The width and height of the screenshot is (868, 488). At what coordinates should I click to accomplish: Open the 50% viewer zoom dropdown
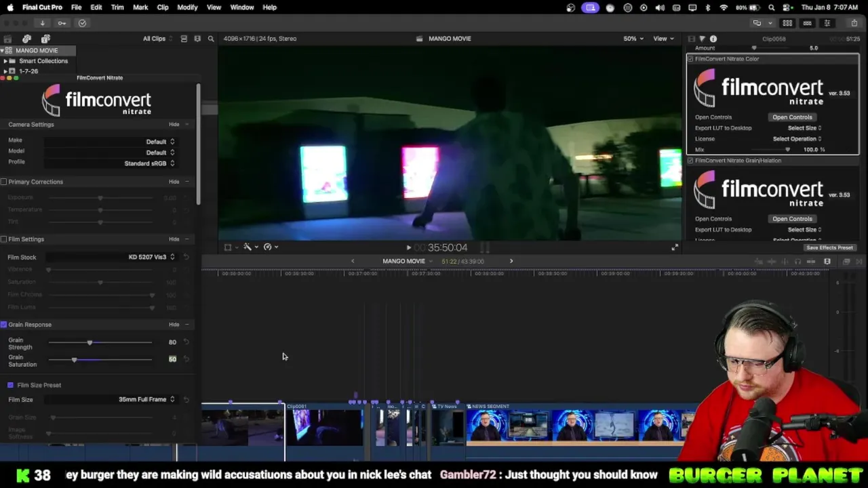click(x=633, y=39)
